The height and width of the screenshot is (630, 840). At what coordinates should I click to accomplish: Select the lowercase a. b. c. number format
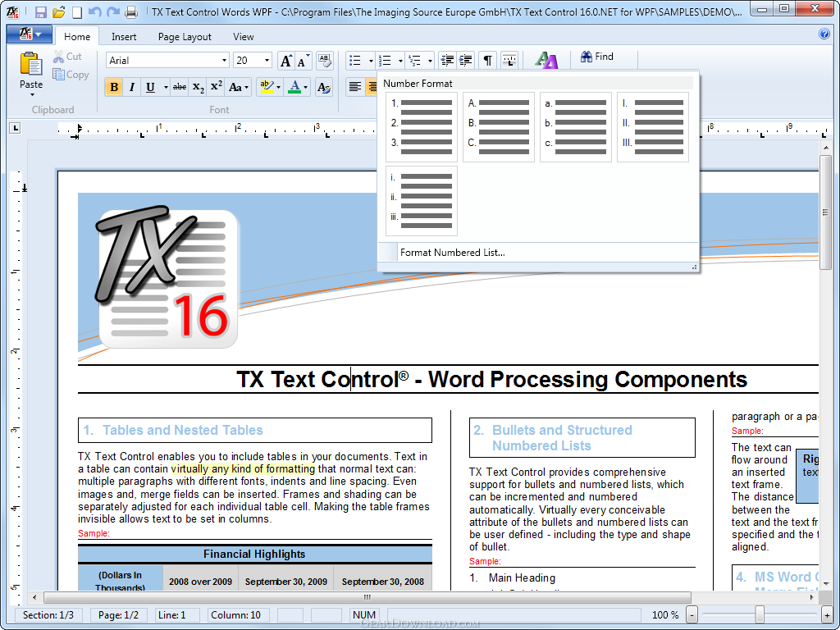point(576,127)
